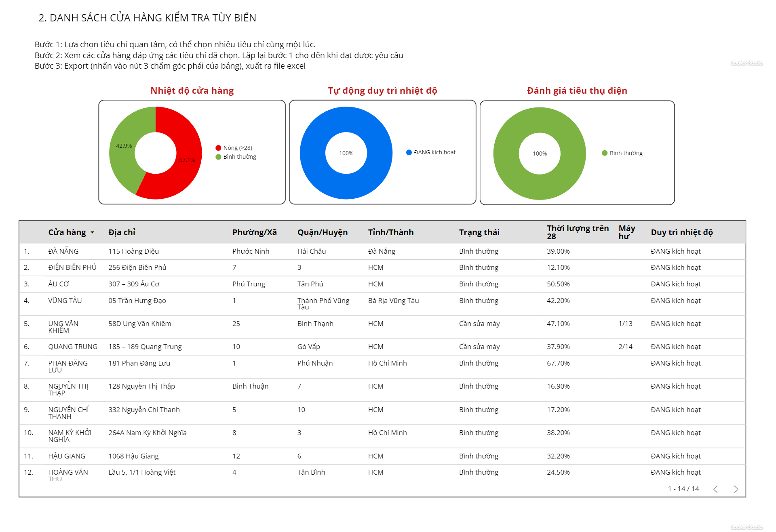Click Máy hư value 2/14

pos(625,347)
